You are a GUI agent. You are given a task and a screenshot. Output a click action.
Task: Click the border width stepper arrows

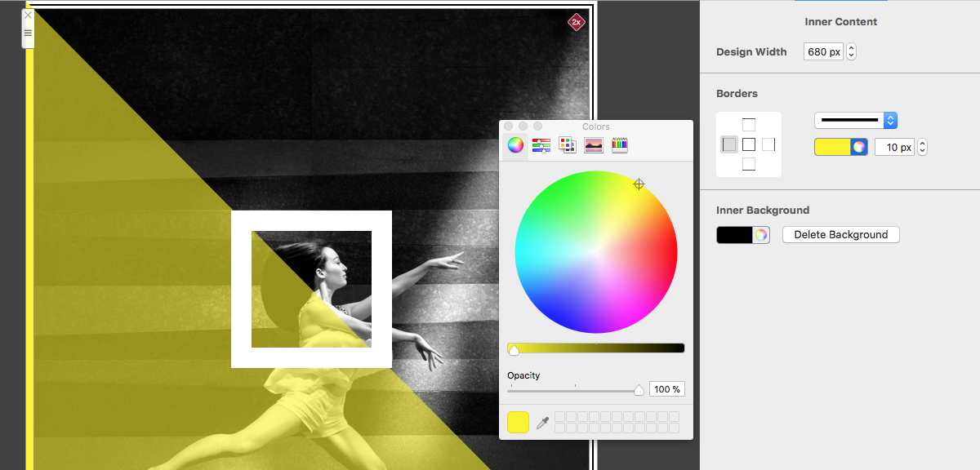tap(923, 148)
